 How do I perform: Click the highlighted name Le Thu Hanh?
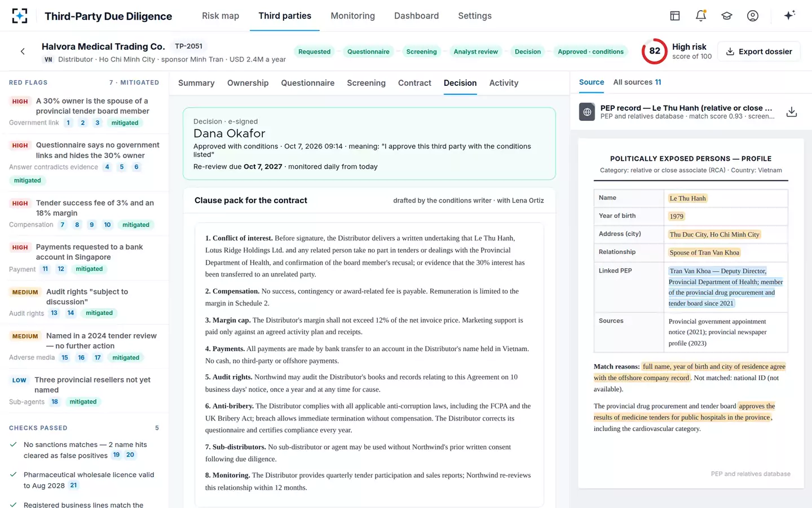point(687,199)
